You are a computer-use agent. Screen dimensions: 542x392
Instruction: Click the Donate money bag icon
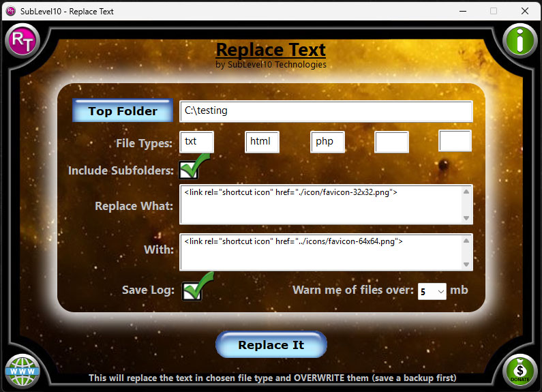(520, 372)
